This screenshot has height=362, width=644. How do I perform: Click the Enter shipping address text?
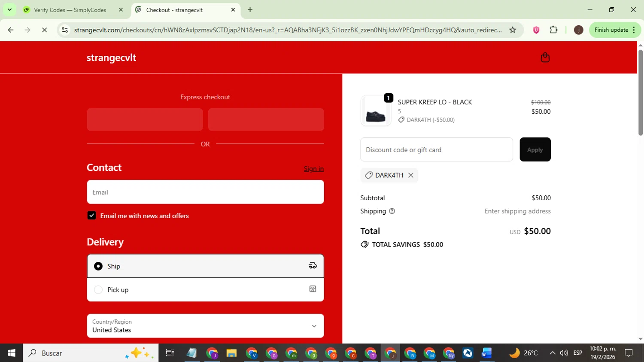(517, 211)
